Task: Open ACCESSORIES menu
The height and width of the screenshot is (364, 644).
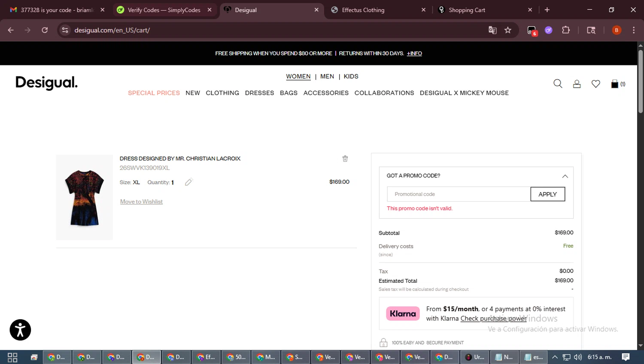Action: click(326, 93)
